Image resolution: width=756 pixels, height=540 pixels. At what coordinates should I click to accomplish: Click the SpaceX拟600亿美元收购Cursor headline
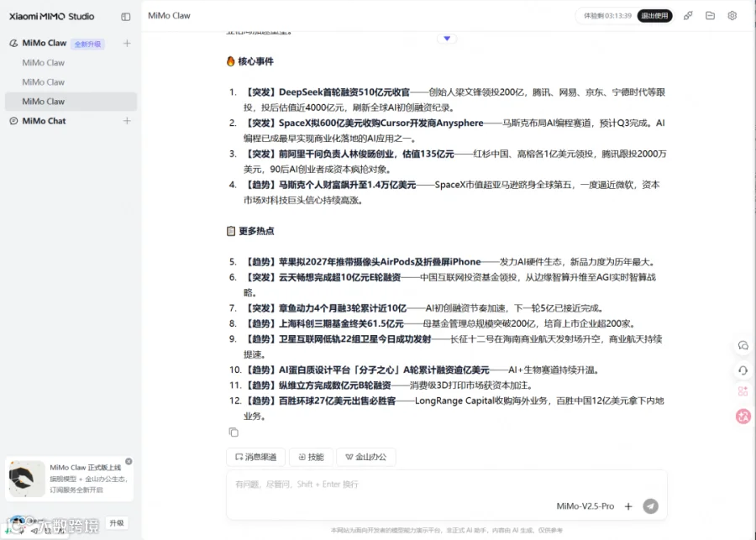click(381, 123)
